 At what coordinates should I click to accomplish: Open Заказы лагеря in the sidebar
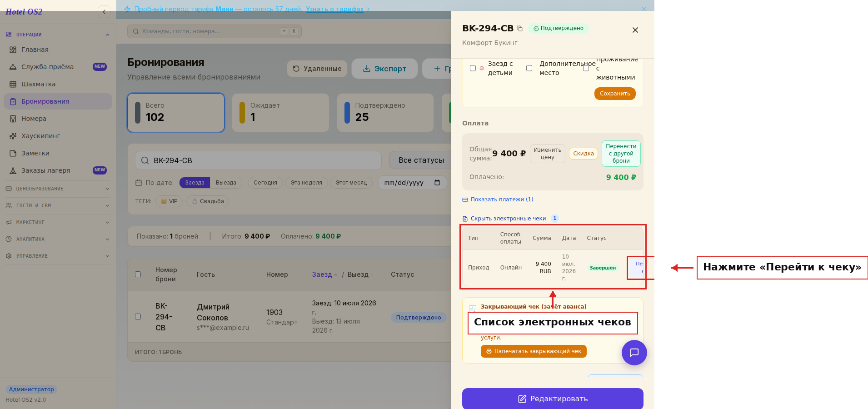[x=58, y=170]
